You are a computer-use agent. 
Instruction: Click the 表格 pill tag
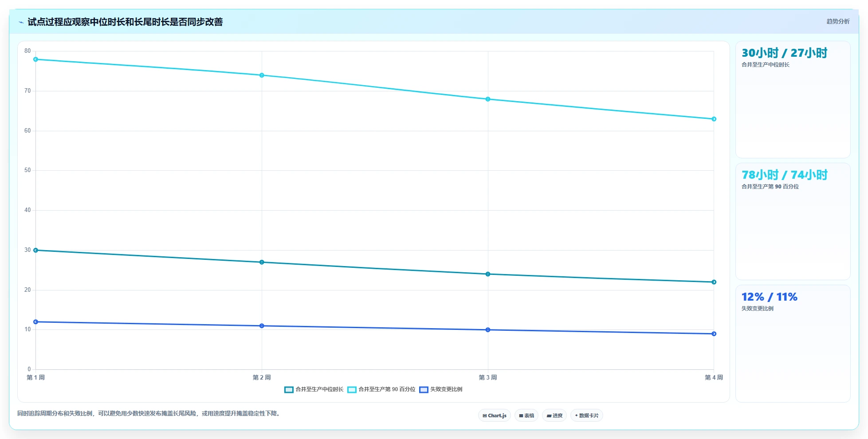526,415
